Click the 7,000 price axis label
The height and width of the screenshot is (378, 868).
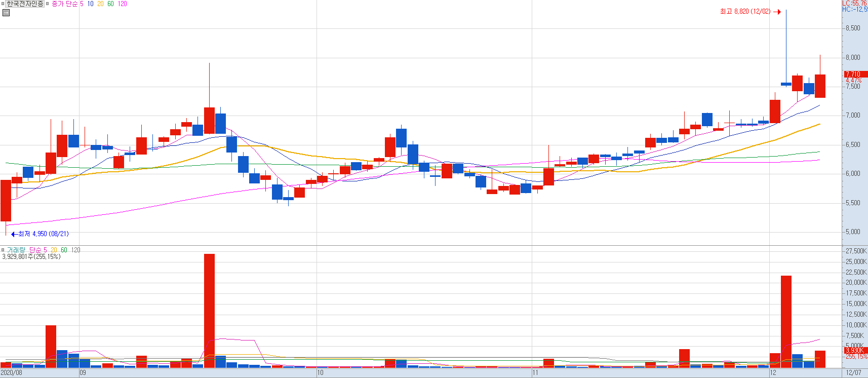[x=853, y=116]
